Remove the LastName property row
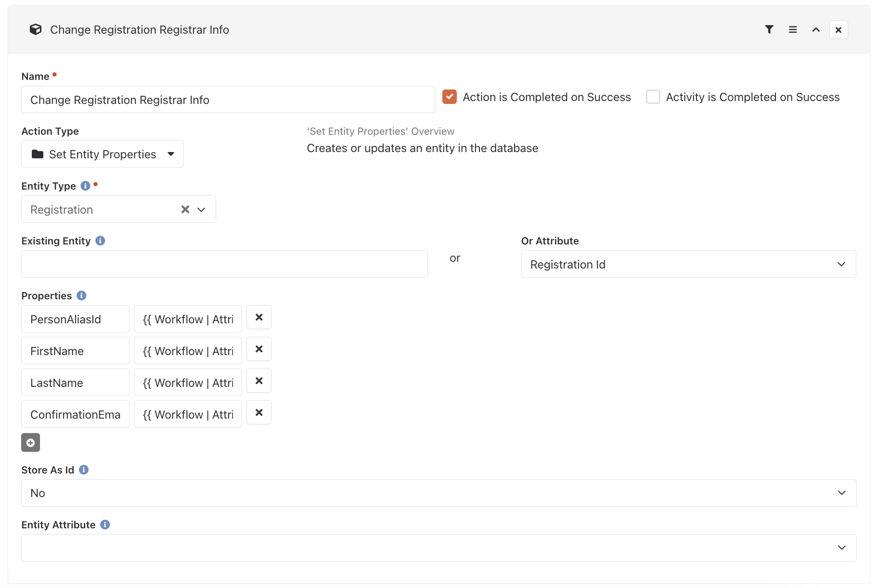877x588 pixels. pyautogui.click(x=259, y=381)
